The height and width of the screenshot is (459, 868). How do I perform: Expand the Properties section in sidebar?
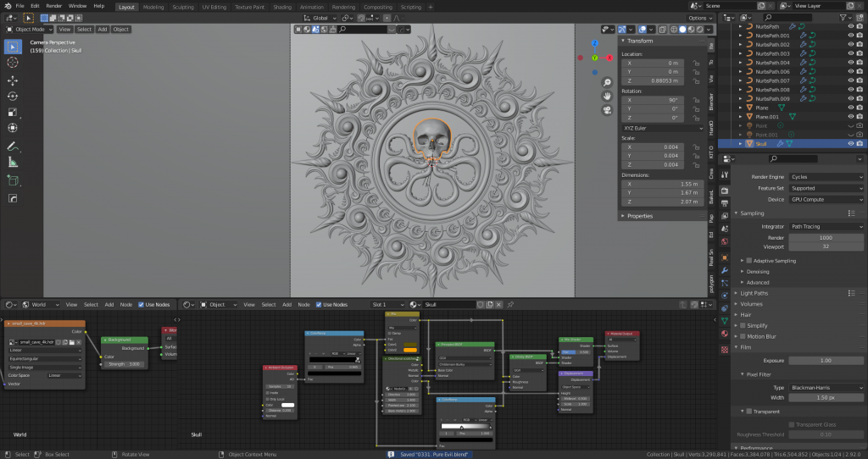(639, 216)
